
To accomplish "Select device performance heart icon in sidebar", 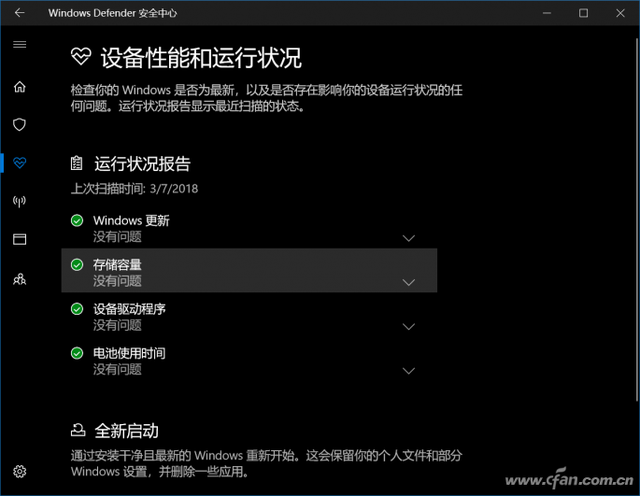I will (20, 163).
